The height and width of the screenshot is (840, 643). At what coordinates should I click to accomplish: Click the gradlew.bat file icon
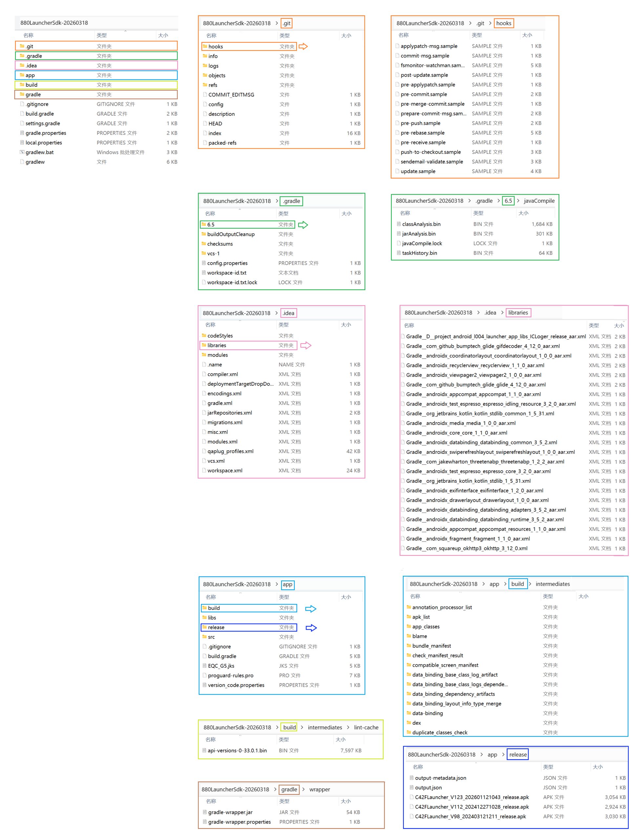(x=22, y=152)
